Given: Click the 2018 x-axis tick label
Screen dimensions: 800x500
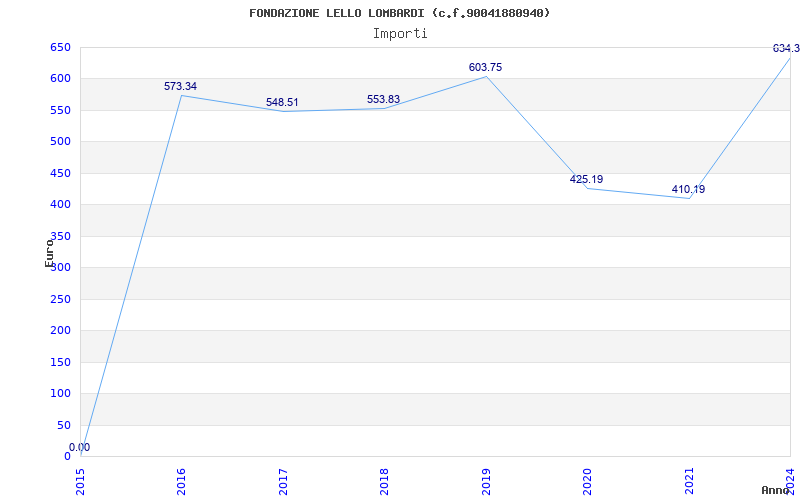Looking at the screenshot, I should (384, 482).
